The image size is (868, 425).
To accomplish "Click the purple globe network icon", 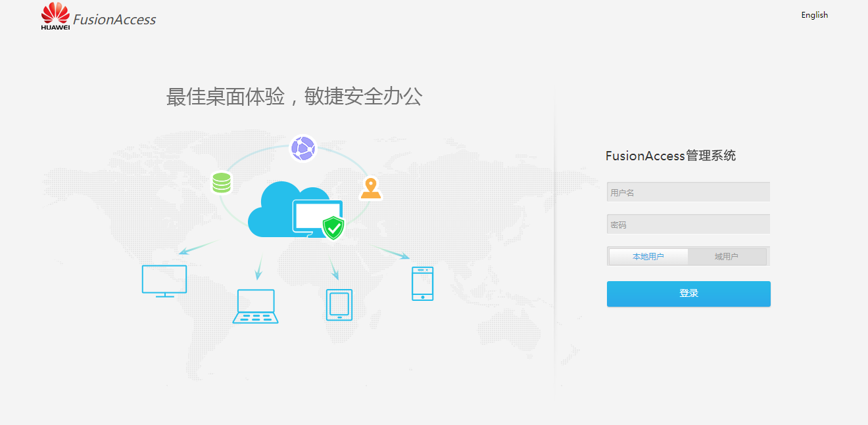I will (303, 148).
